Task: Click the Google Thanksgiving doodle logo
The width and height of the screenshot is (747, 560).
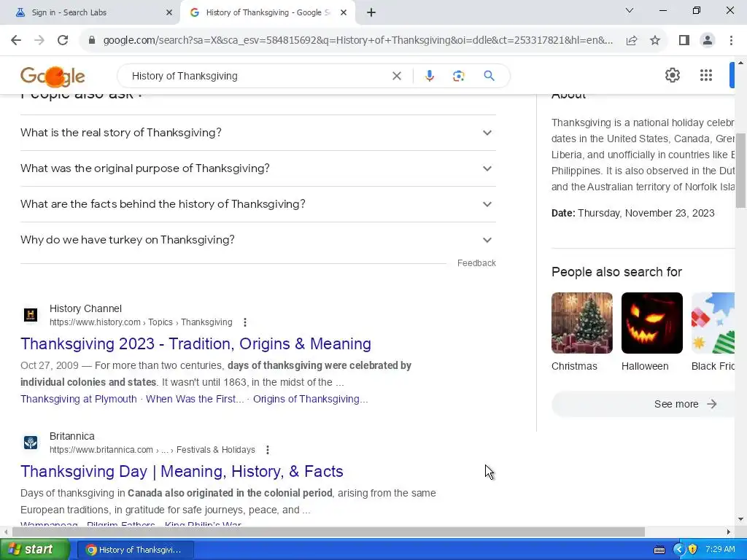Action: click(x=53, y=76)
